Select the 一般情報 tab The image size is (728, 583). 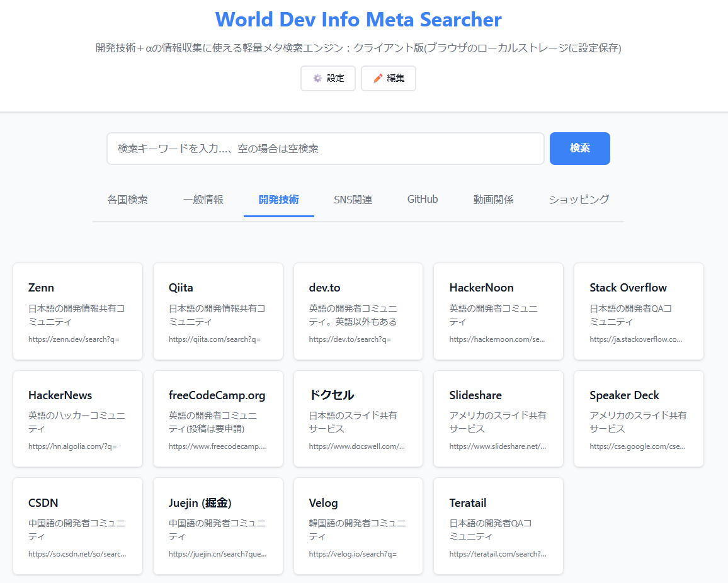(x=203, y=199)
